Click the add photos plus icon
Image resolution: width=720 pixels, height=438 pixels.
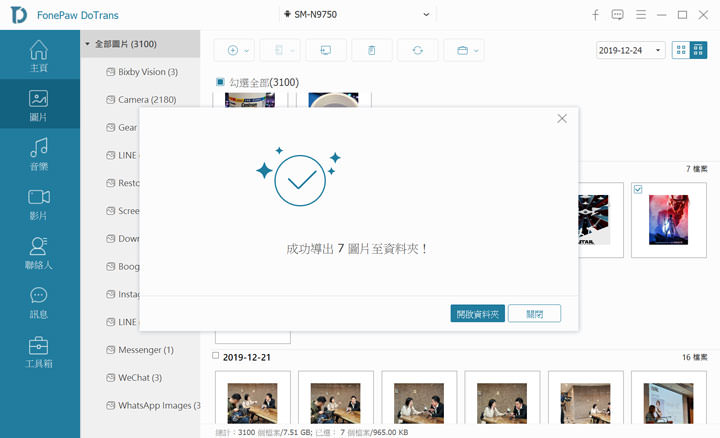233,51
